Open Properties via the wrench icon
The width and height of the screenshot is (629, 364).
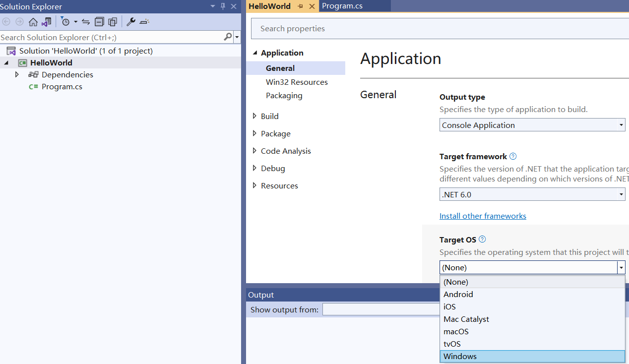click(x=131, y=22)
